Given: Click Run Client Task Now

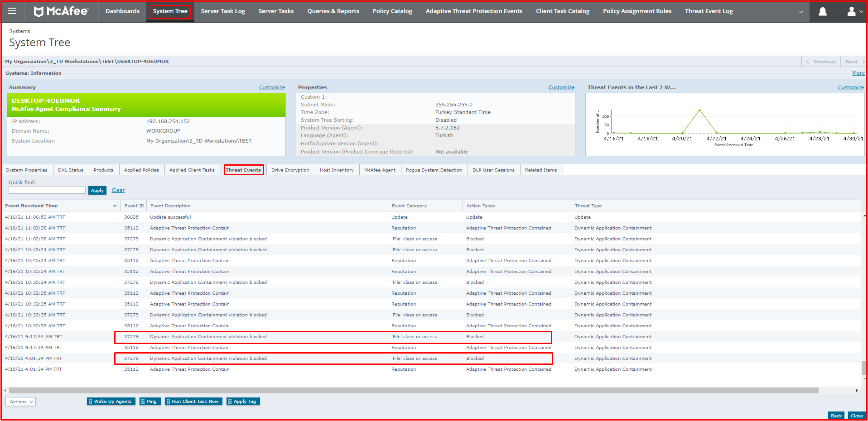Looking at the screenshot, I should coord(193,401).
